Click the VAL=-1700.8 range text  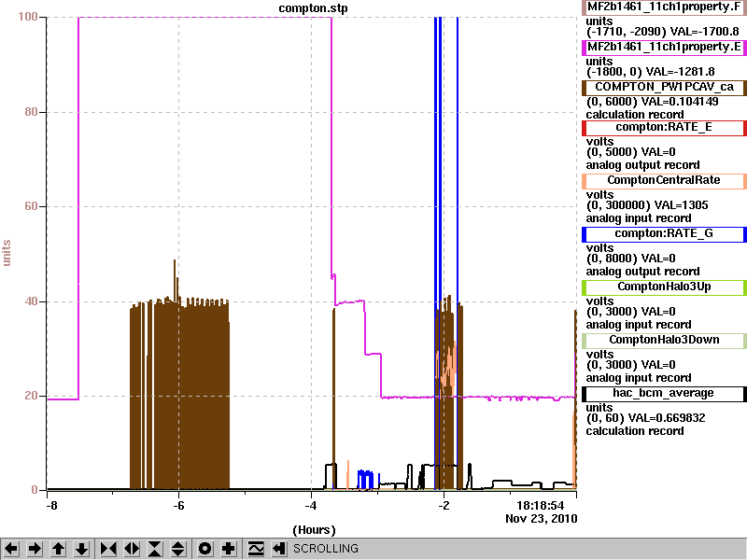(705, 32)
